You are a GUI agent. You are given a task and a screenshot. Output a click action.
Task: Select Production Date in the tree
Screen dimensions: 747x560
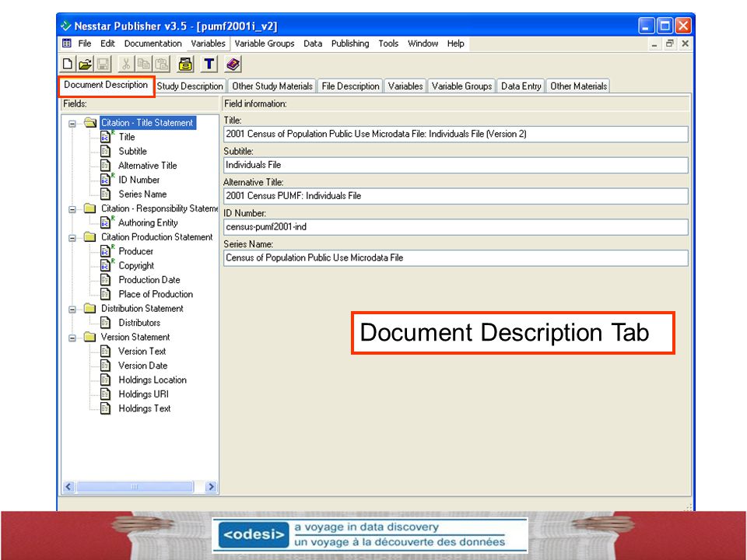pyautogui.click(x=149, y=279)
